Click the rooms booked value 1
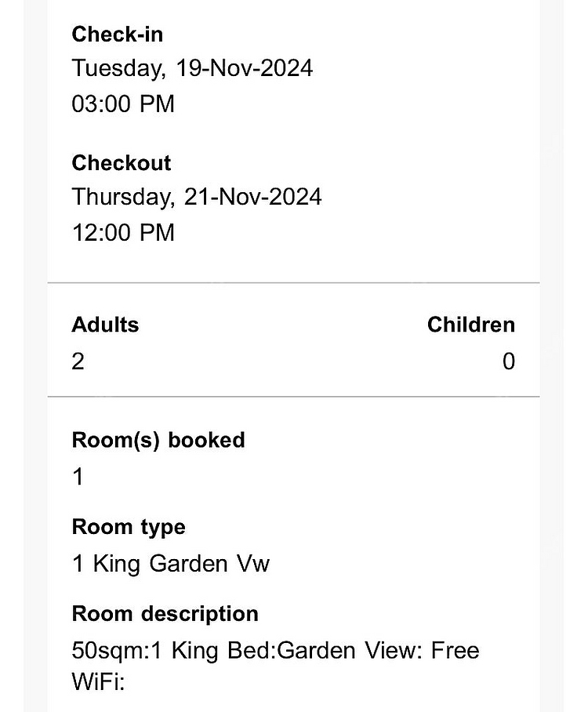588x712 pixels. pyautogui.click(x=78, y=477)
